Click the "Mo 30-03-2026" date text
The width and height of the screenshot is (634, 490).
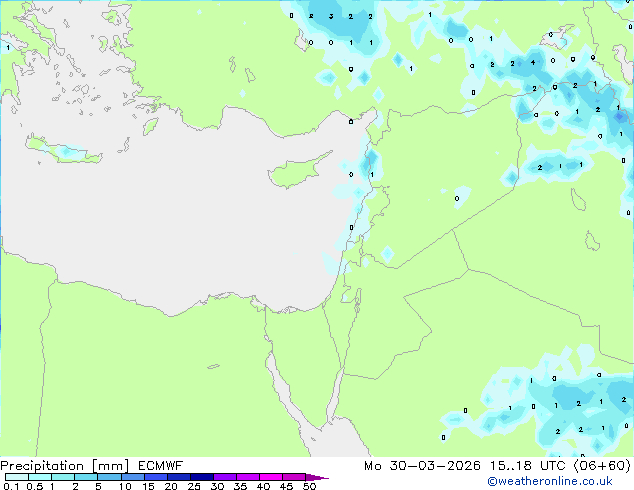click(x=422, y=466)
